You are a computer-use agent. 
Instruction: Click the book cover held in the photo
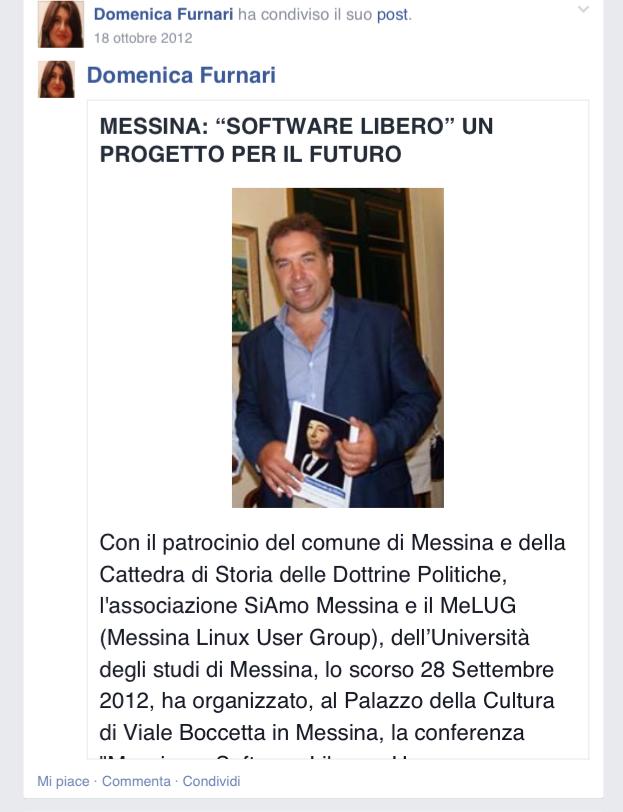click(x=320, y=454)
